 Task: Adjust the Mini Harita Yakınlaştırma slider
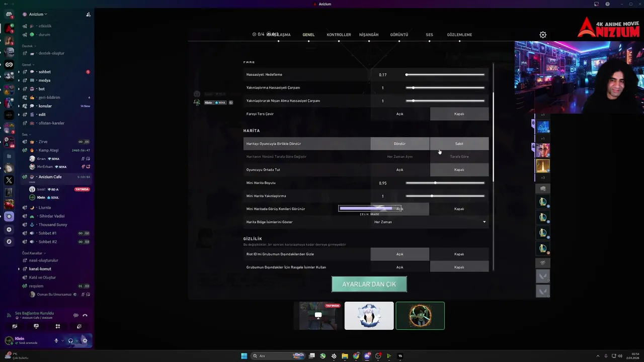[x=445, y=196]
